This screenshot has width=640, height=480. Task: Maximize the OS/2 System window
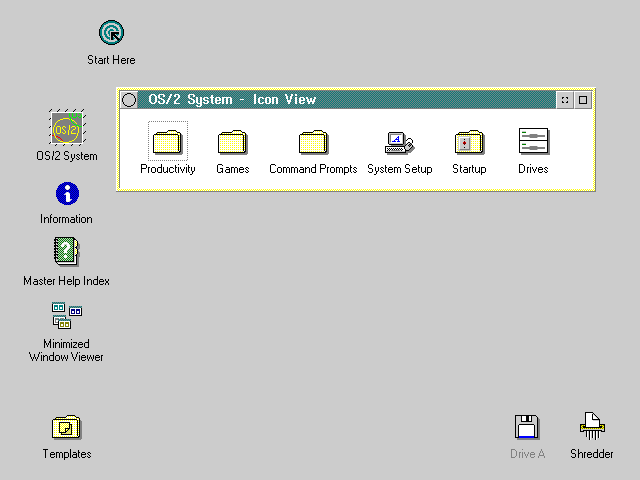click(583, 99)
